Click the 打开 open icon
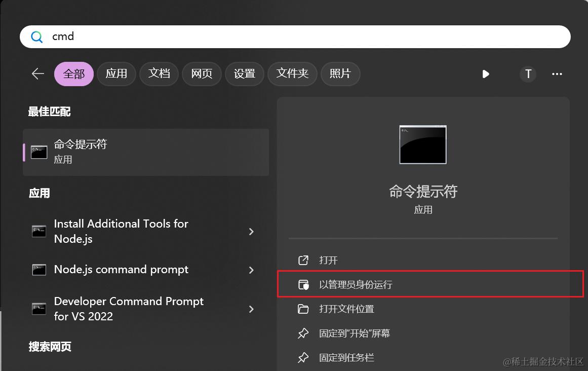The image size is (588, 371). [x=303, y=260]
